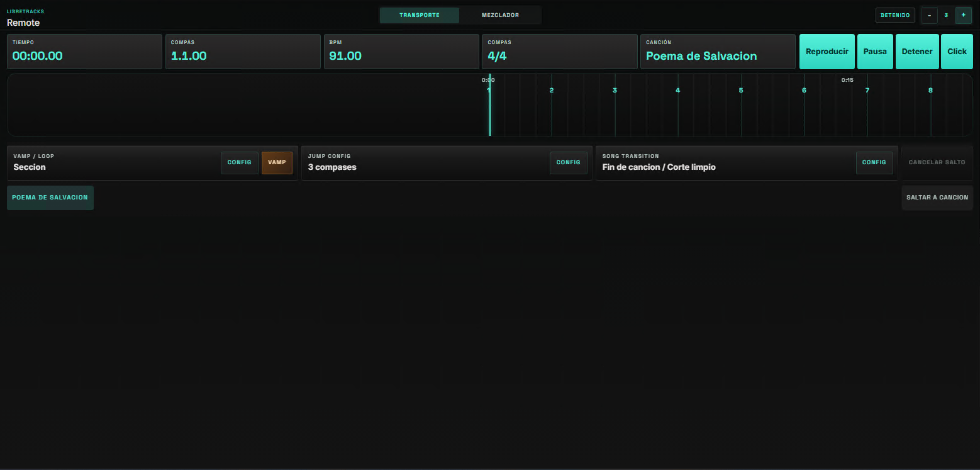980x470 pixels.
Task: Click the Detenido status indicator
Action: 895,15
